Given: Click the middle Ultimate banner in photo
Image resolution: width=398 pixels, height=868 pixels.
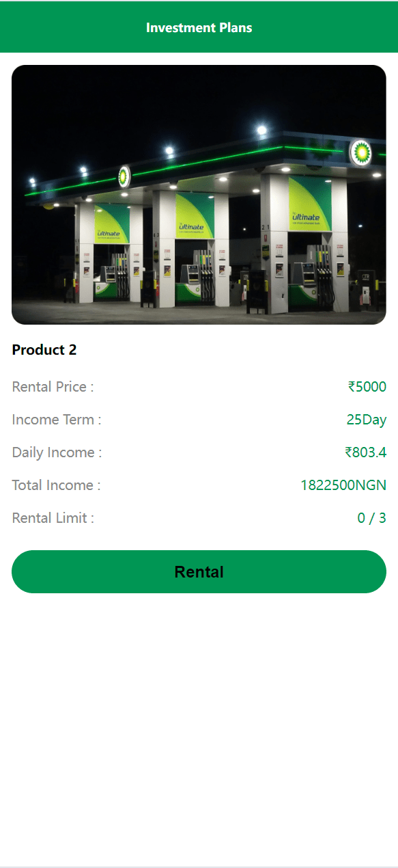Looking at the screenshot, I should click(x=195, y=216).
